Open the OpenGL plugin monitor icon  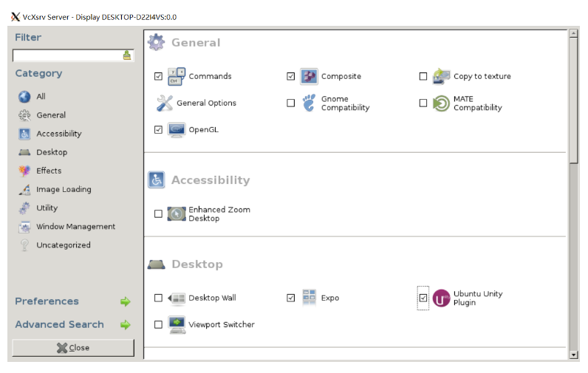coord(177,130)
